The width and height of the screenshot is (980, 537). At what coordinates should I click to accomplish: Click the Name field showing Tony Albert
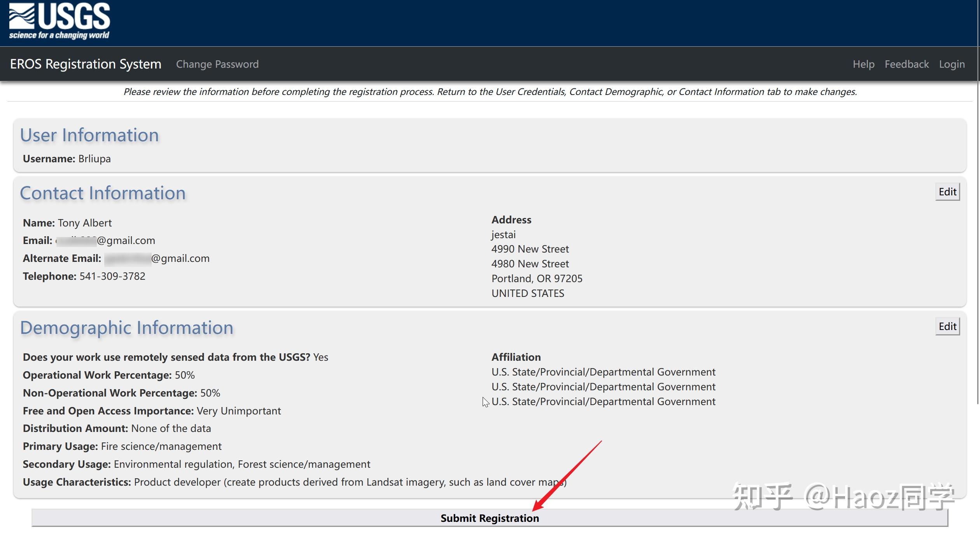[x=84, y=223]
